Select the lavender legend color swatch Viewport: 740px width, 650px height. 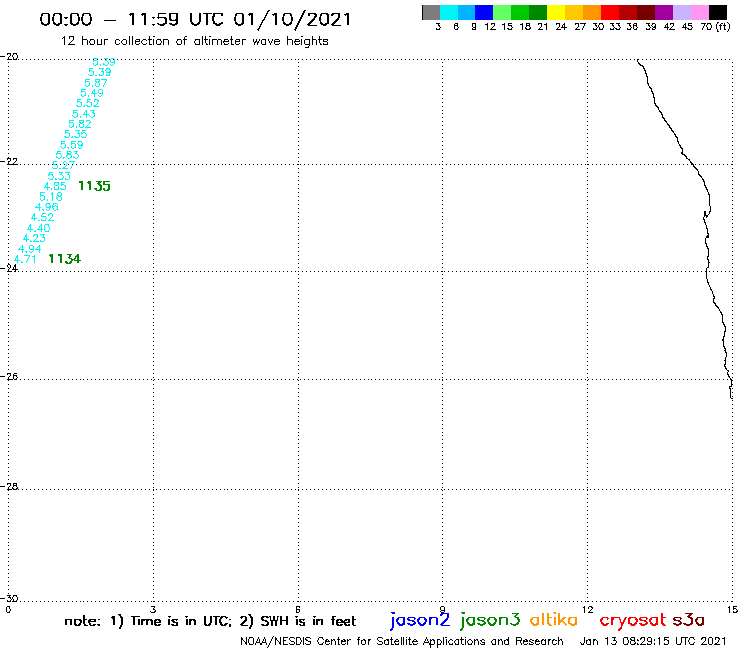tap(681, 12)
